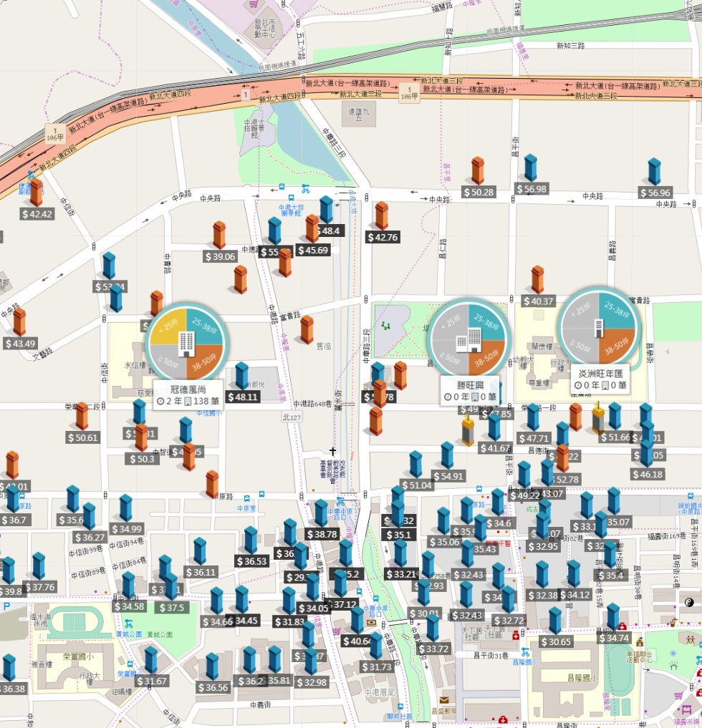Click the teal 25-38坪 segment of 勝旺興 chart
Viewport: 702px width, 728px height.
pos(486,322)
